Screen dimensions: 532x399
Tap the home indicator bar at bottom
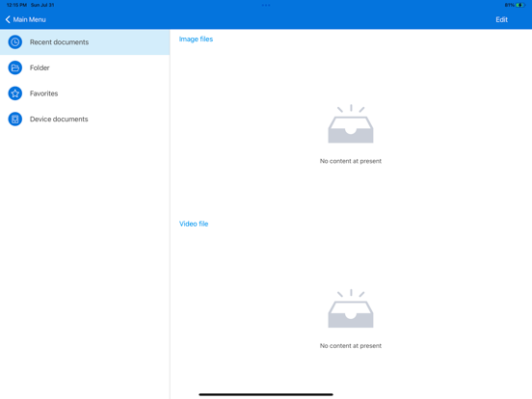point(266,394)
